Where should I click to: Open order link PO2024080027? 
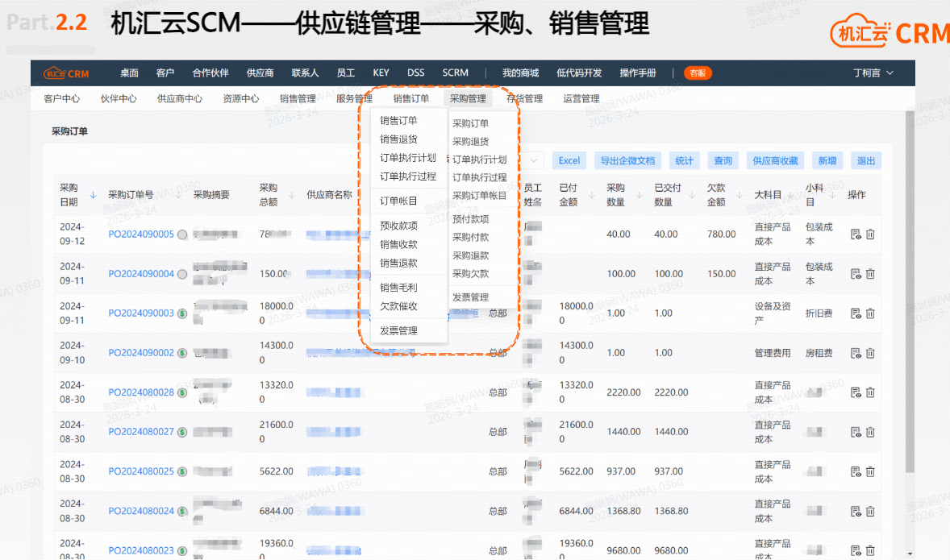[141, 432]
